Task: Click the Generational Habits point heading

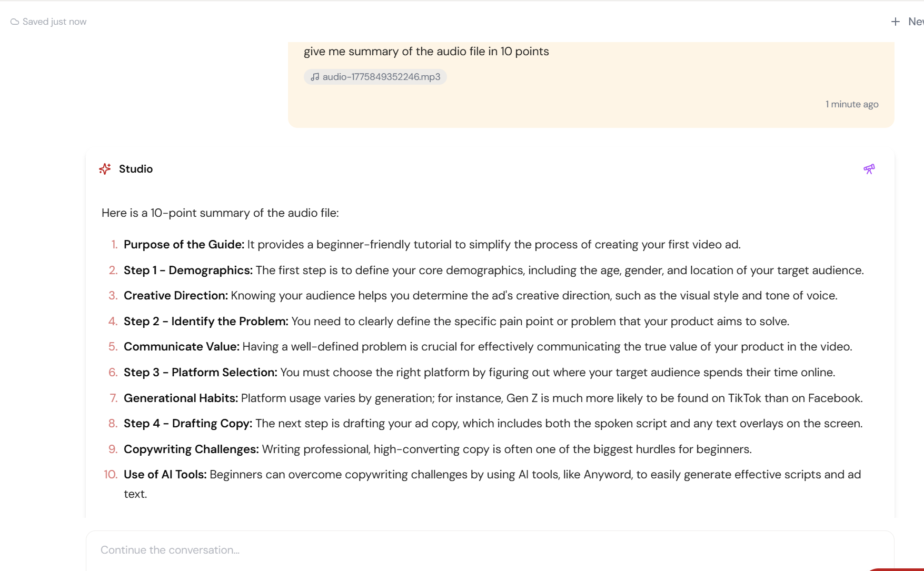Action: coord(181,398)
